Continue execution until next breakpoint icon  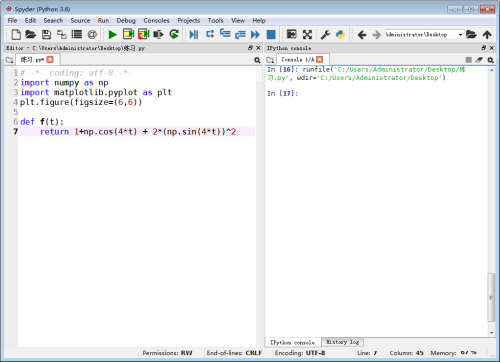[255, 34]
